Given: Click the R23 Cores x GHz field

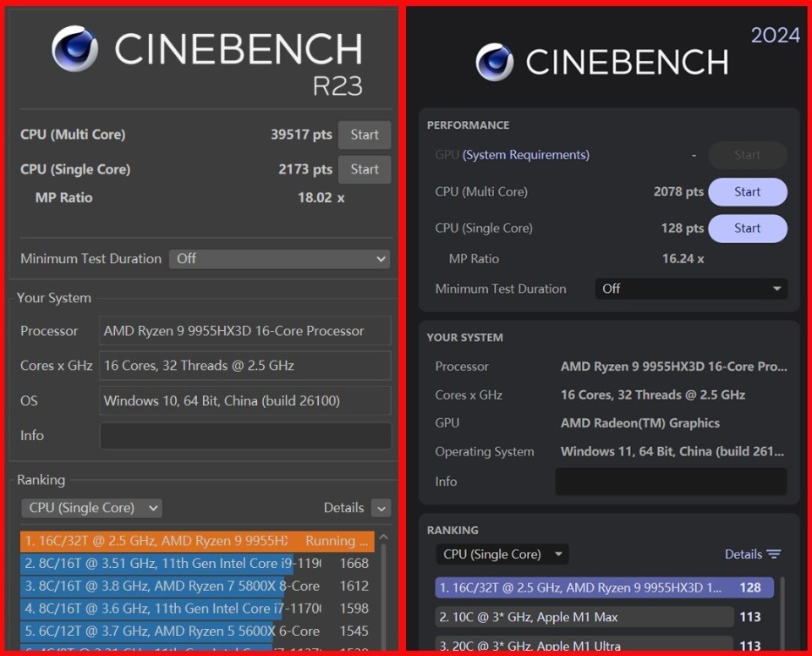Looking at the screenshot, I should click(245, 366).
